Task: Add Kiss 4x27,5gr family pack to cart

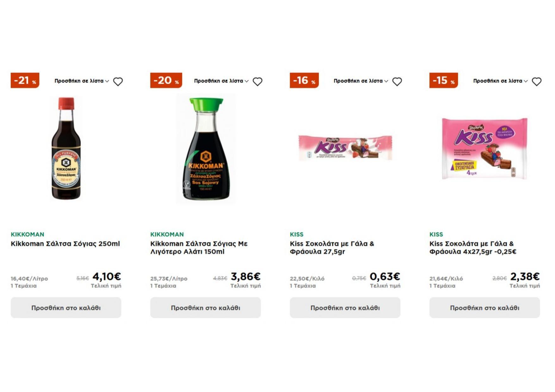Action: pos(484,308)
